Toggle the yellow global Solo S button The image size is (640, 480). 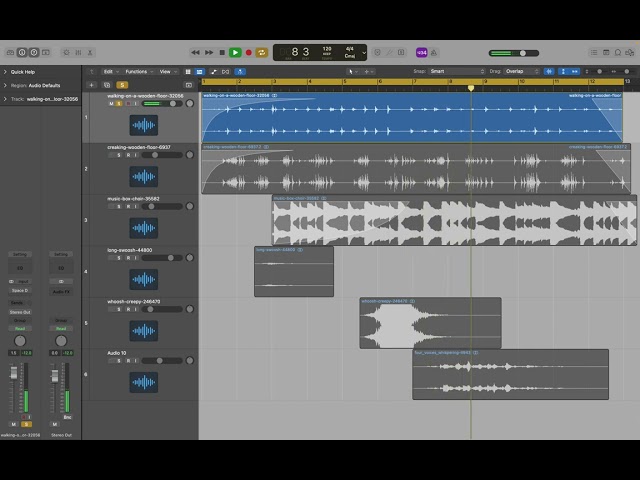pyautogui.click(x=122, y=85)
